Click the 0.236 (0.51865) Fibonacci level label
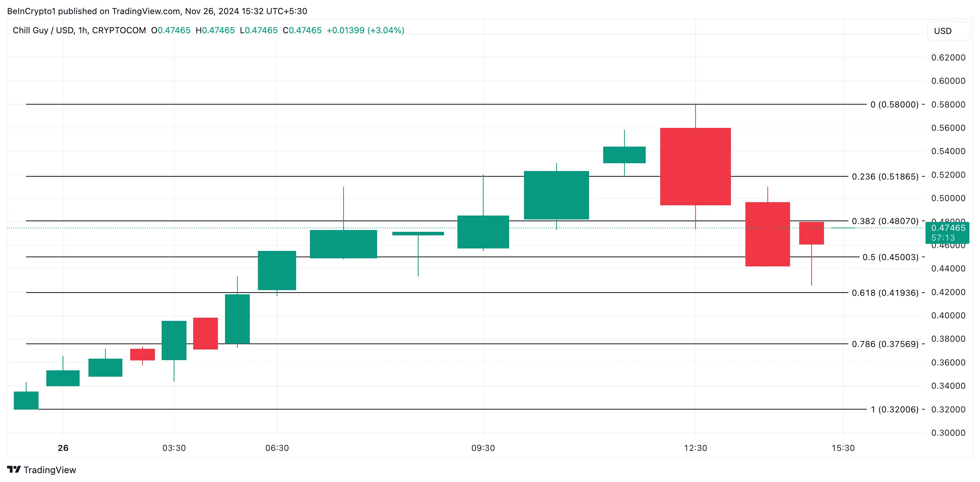 click(x=885, y=177)
